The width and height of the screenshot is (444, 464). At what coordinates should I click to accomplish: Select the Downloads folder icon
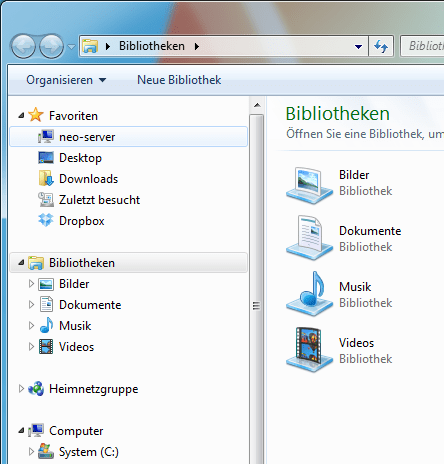click(46, 179)
